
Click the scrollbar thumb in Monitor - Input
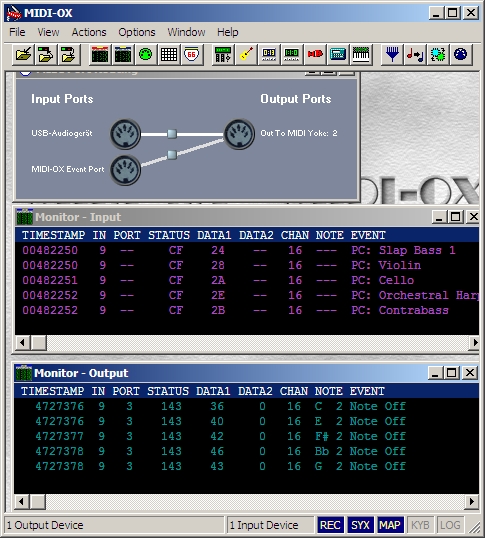pos(38,342)
